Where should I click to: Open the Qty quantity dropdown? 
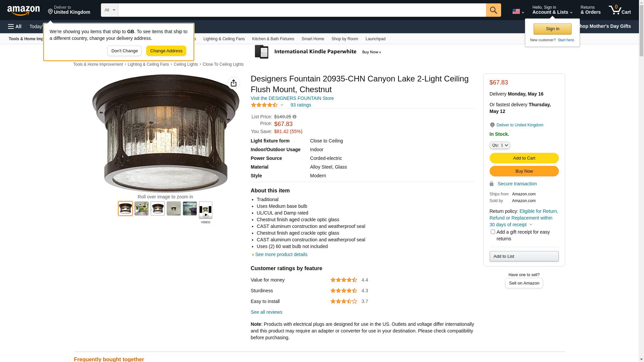point(500,145)
